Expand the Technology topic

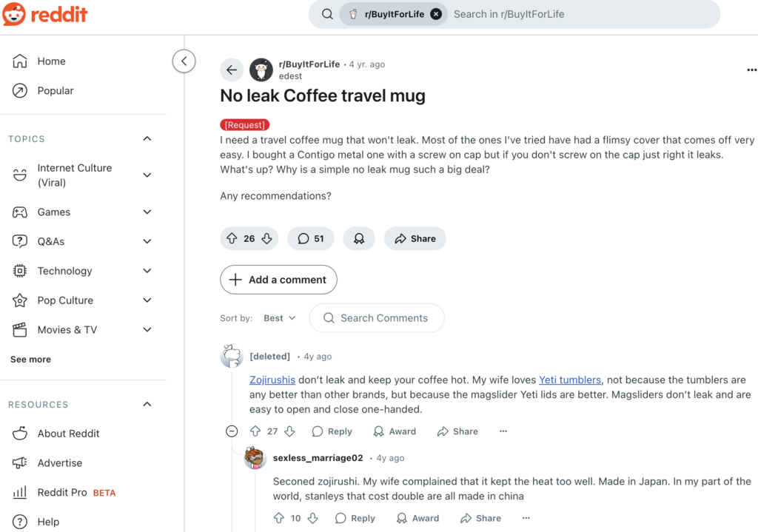147,271
